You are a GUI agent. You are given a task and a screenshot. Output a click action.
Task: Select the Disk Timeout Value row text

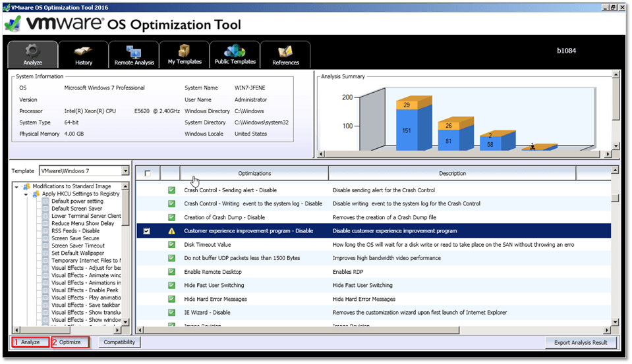pyautogui.click(x=207, y=245)
